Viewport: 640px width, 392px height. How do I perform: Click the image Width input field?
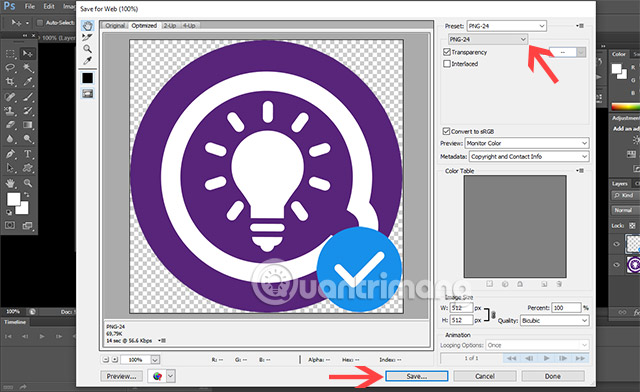point(462,308)
